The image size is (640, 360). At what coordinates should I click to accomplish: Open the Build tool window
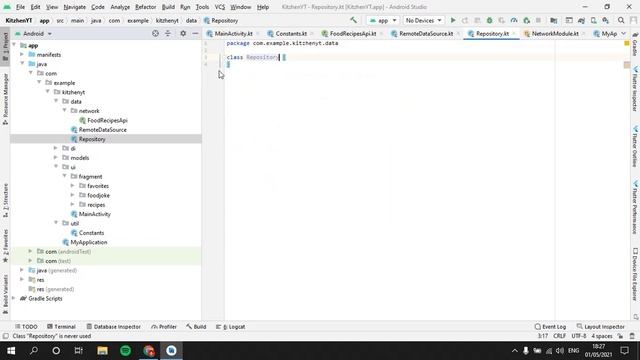click(x=196, y=327)
